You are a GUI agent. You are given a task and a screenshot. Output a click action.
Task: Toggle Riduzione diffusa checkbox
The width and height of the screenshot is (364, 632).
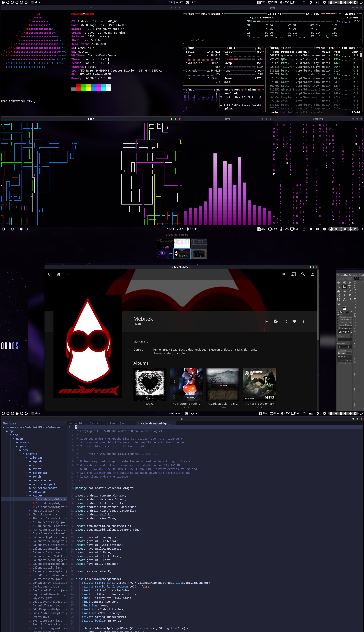click(x=337, y=364)
